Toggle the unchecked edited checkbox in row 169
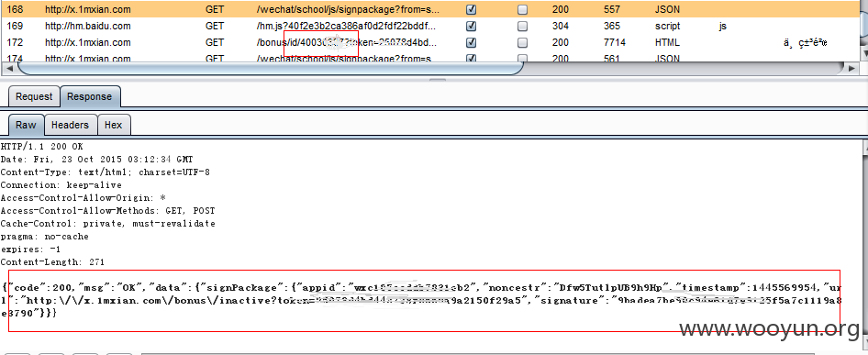Screen dimensions: 868x355 pyautogui.click(x=522, y=26)
